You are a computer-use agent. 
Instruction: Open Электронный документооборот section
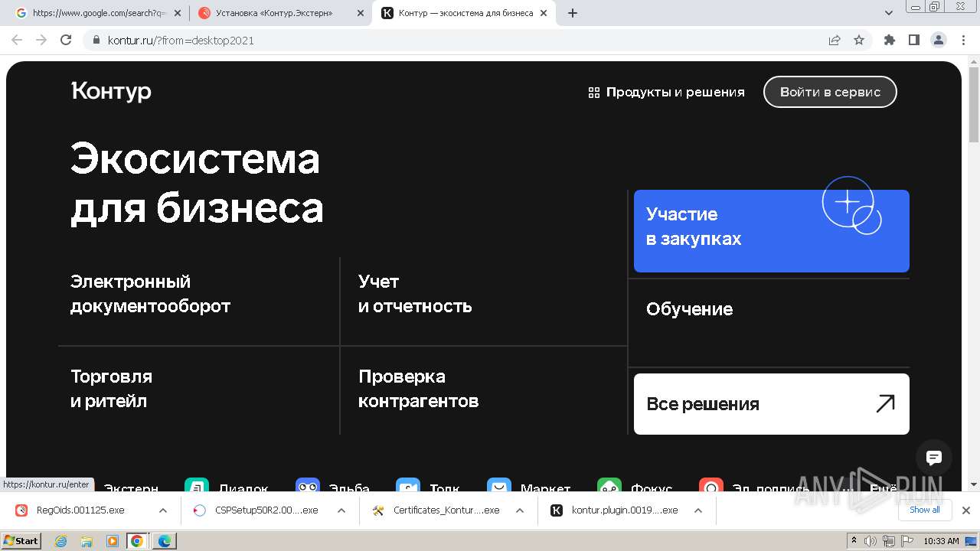pos(151,294)
